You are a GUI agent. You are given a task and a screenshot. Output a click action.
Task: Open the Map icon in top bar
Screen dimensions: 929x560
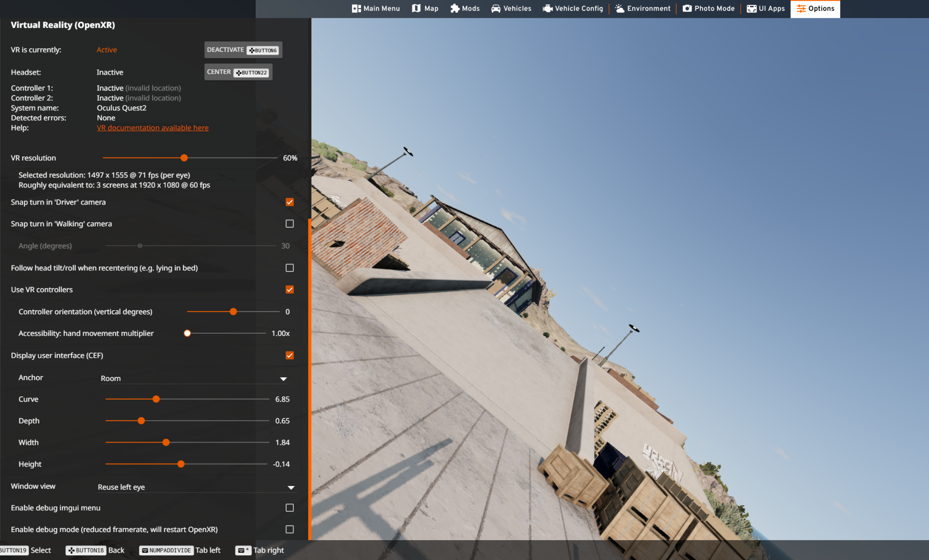pos(416,9)
